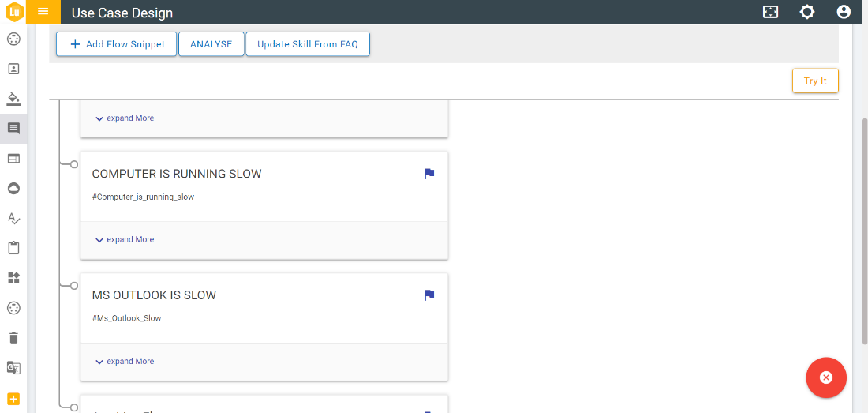This screenshot has width=868, height=413.
Task: Click the translate sidebar icon
Action: click(x=13, y=368)
